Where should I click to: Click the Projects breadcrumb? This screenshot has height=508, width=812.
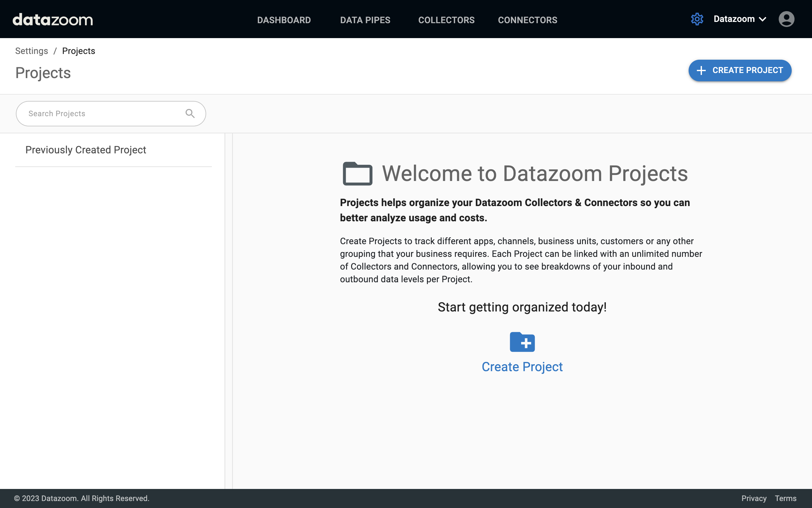click(x=79, y=51)
